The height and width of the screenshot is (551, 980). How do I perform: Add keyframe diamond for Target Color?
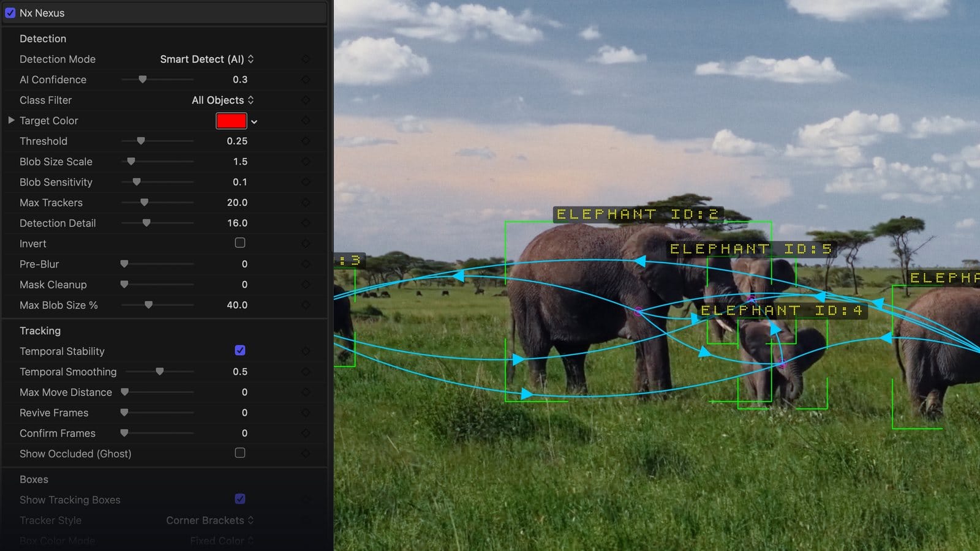click(x=306, y=121)
